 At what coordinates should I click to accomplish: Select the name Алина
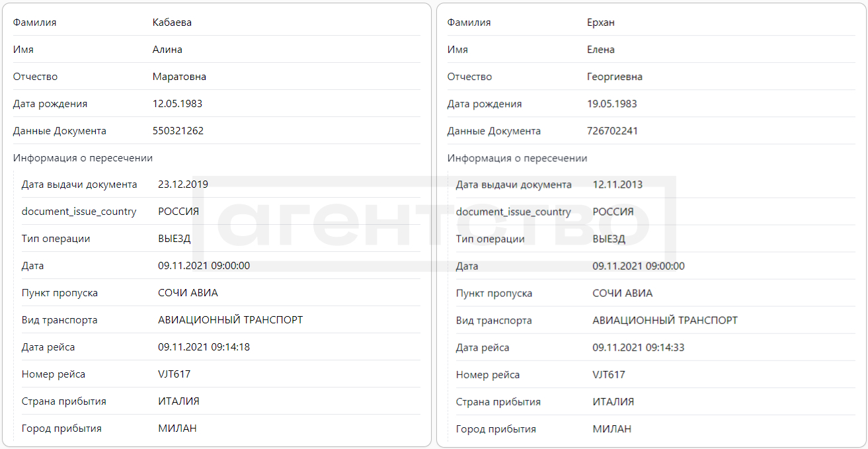point(167,50)
